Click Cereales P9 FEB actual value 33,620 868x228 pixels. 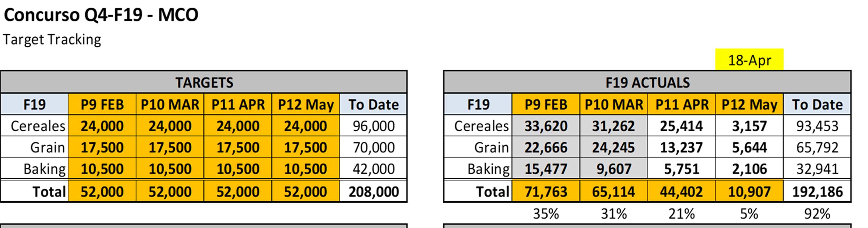(x=546, y=126)
